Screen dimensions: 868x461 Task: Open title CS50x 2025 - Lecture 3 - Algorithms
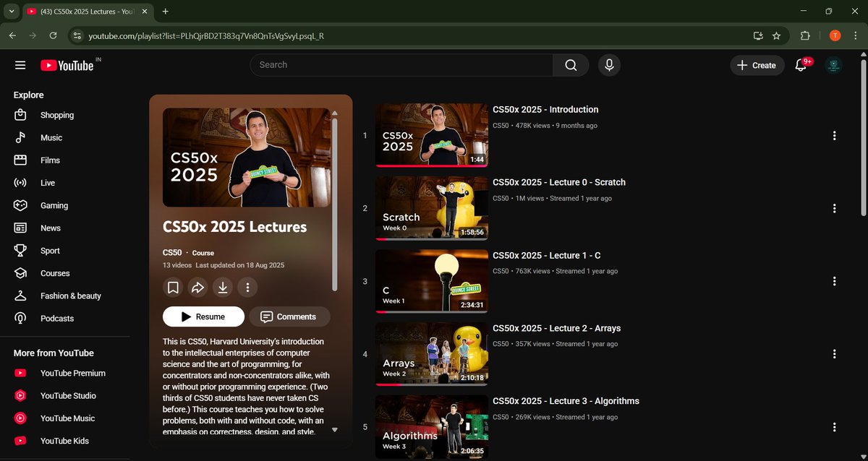click(x=566, y=402)
